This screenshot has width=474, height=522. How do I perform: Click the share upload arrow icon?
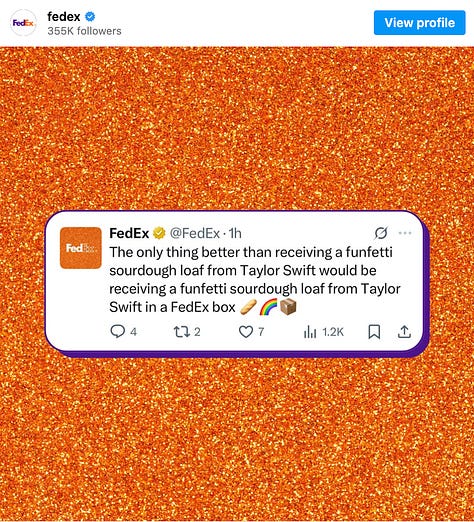[404, 332]
